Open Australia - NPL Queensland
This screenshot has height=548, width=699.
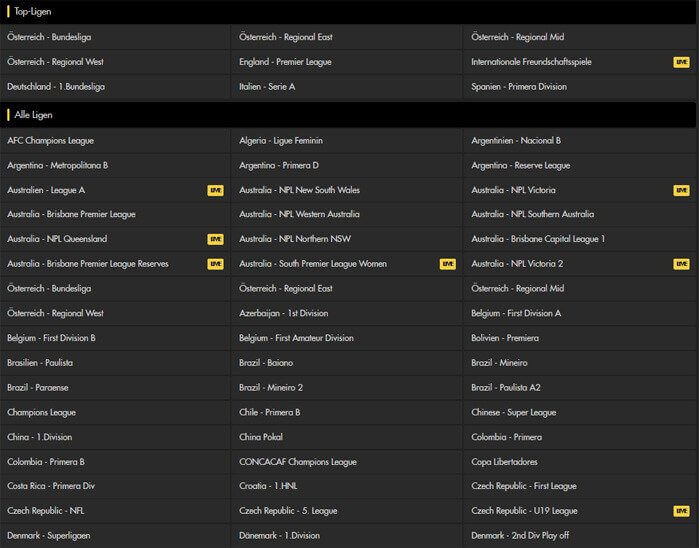[115, 239]
